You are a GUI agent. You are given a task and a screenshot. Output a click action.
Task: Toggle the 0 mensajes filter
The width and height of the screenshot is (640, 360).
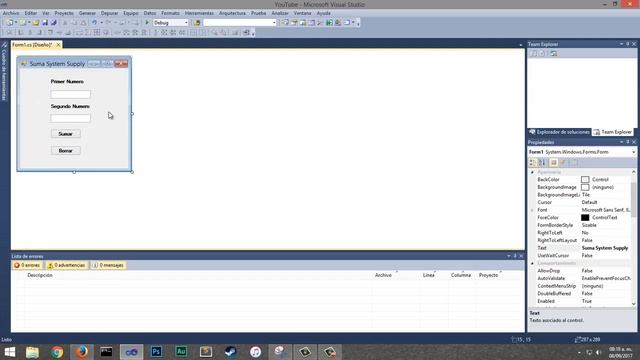pos(108,265)
